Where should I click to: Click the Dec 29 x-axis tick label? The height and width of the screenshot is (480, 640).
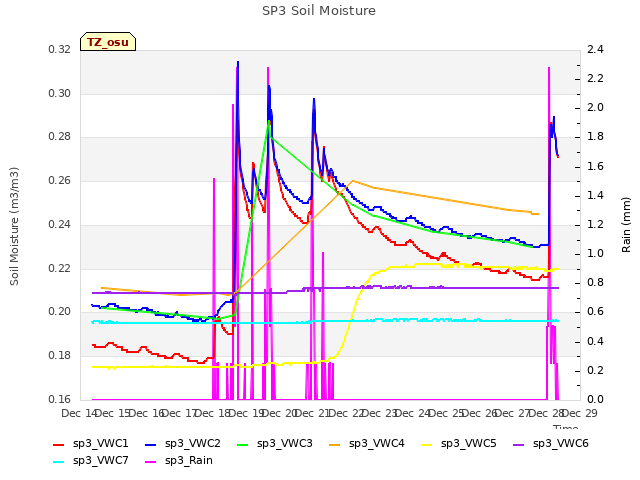[580, 413]
